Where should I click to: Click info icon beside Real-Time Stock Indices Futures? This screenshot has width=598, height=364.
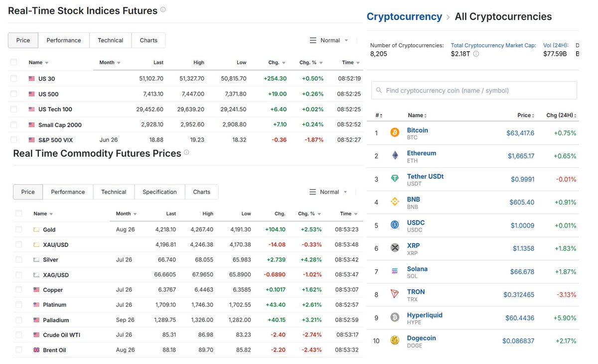163,9
